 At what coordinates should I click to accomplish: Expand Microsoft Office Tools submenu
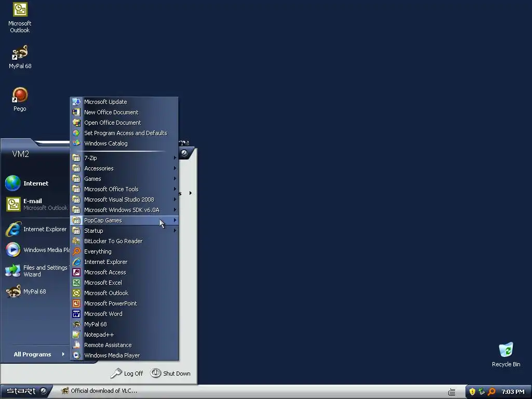pyautogui.click(x=124, y=189)
